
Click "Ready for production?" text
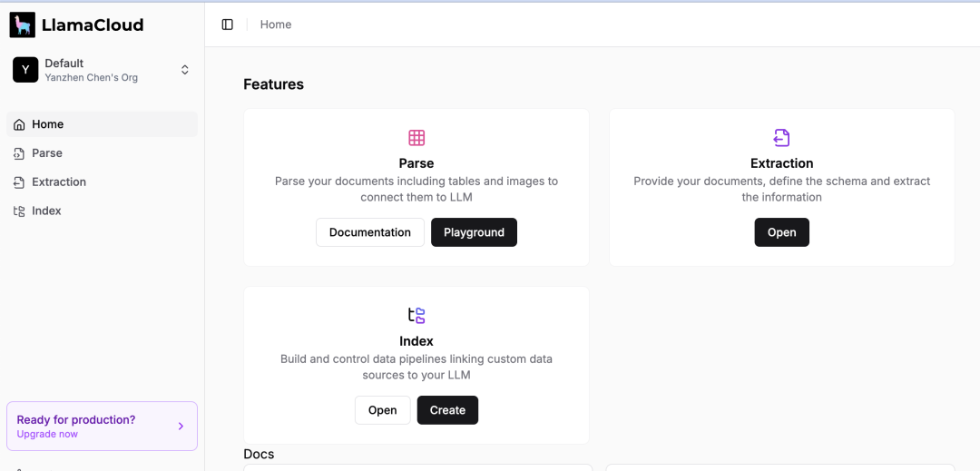click(76, 420)
